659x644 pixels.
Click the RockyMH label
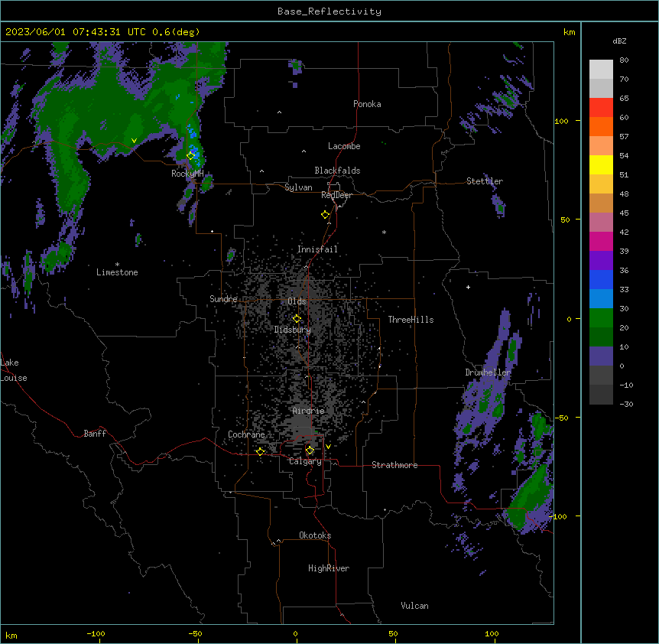tap(187, 174)
